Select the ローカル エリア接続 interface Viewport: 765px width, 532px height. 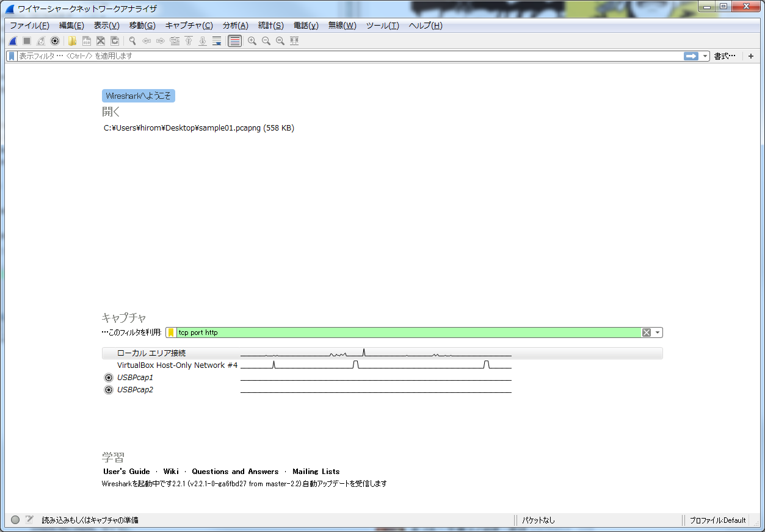click(382, 353)
